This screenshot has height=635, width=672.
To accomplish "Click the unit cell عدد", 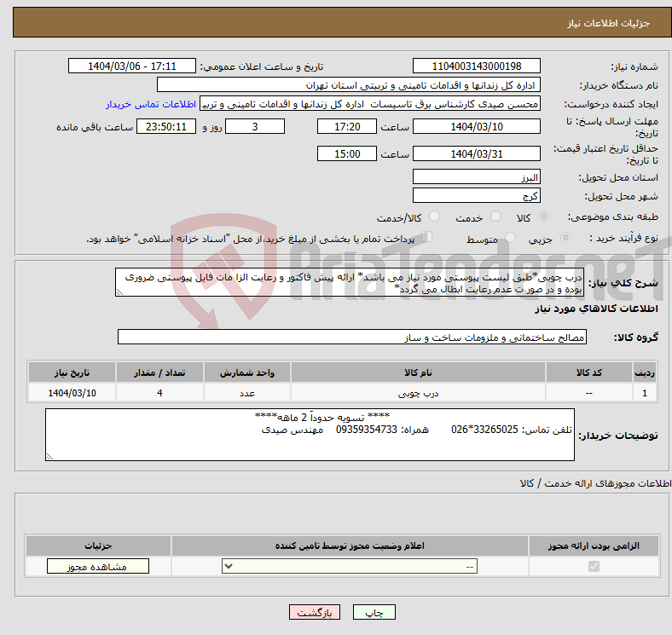I will click(247, 392).
